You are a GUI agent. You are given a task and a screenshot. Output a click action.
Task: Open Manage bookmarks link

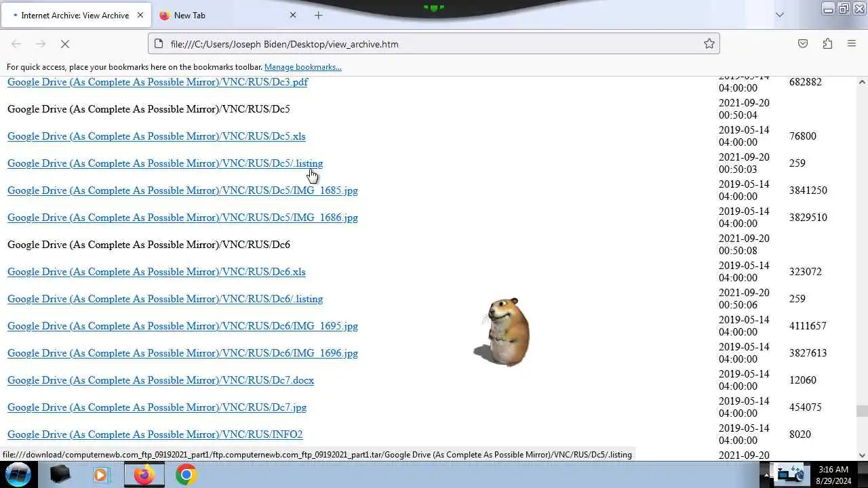pos(302,67)
